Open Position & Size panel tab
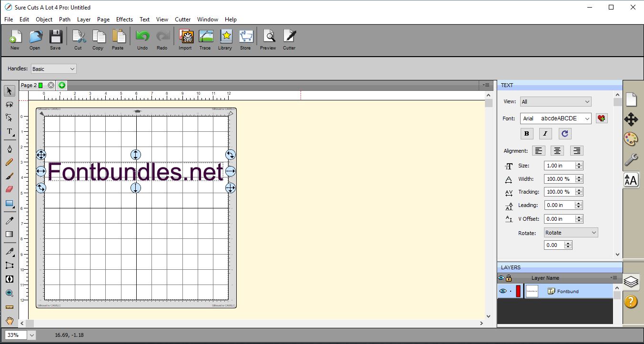 point(631,119)
